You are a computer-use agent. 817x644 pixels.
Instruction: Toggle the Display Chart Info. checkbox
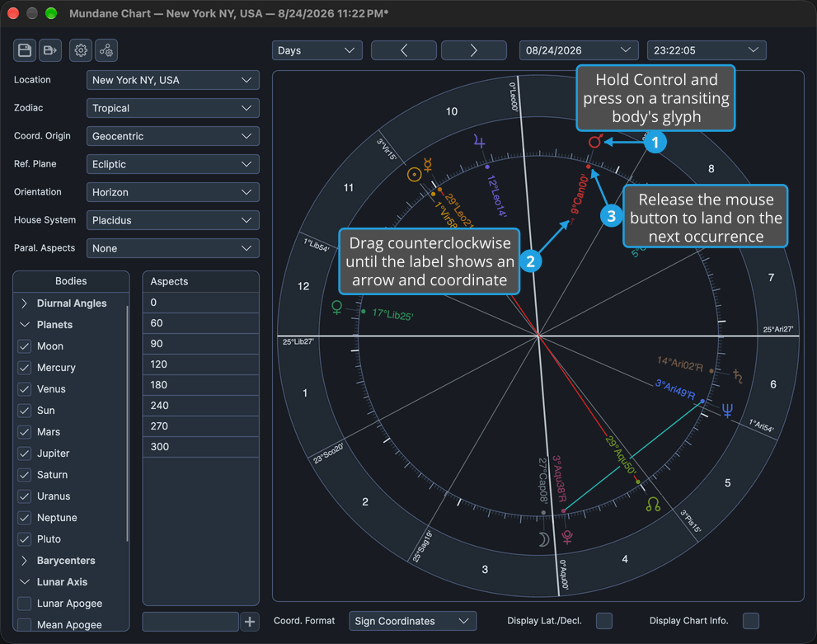click(x=751, y=621)
